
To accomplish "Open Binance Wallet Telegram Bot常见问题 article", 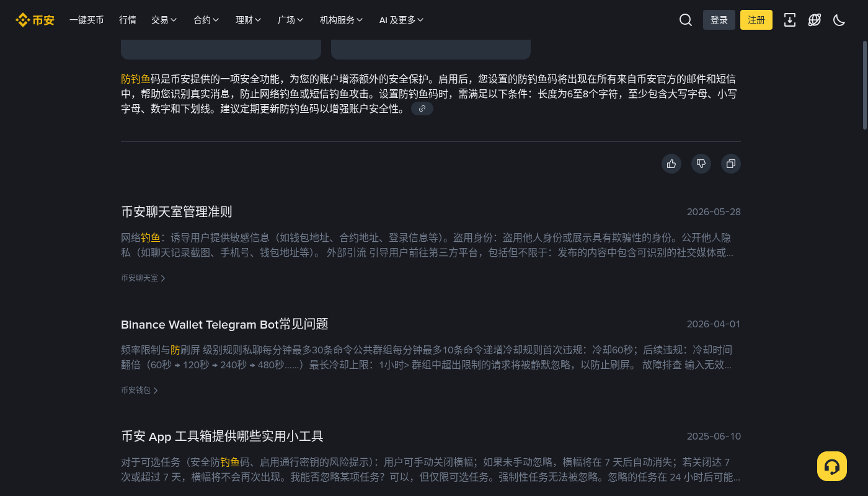I will click(224, 324).
